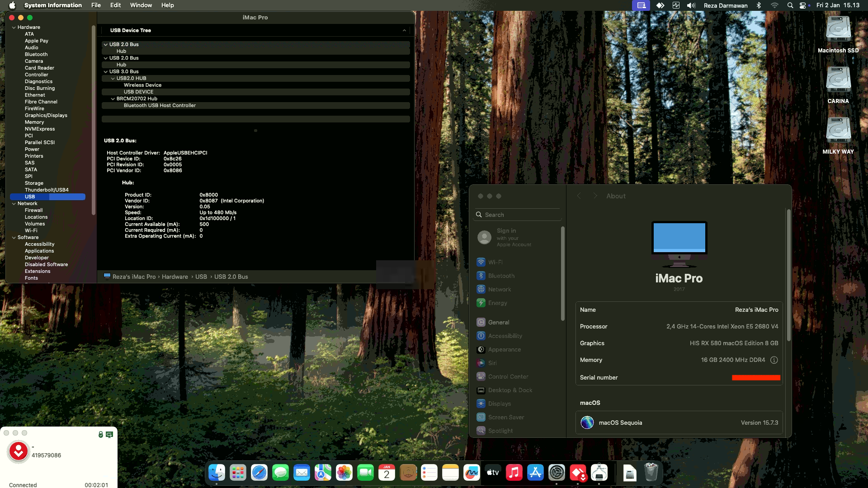Image resolution: width=868 pixels, height=488 pixels.
Task: Click the volume icon in the menu bar
Action: coord(691,5)
